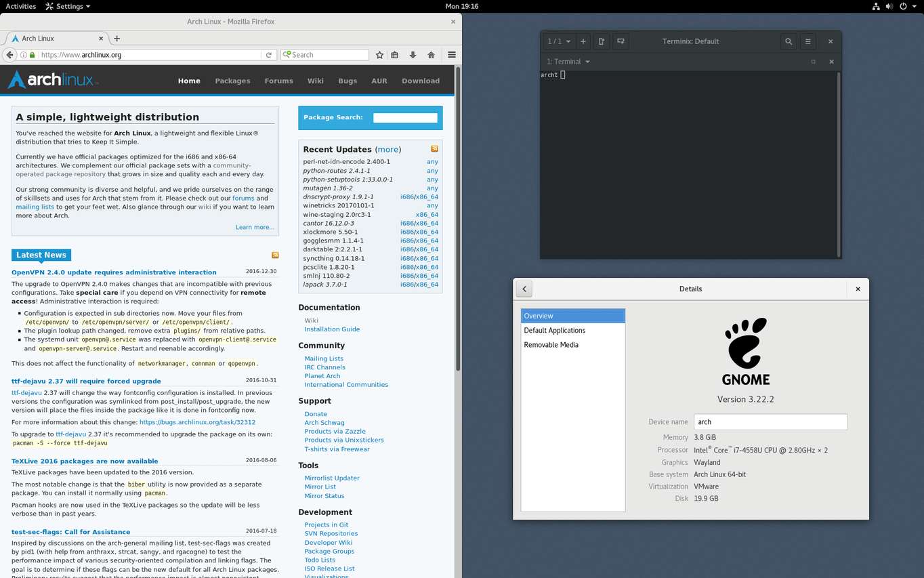Open Terminix session switcher 1 / 1 dropdown
This screenshot has height=578, width=924.
[x=560, y=41]
